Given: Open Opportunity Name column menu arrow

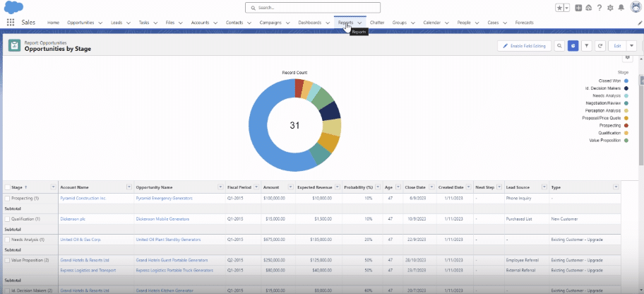Looking at the screenshot, I should [x=220, y=187].
